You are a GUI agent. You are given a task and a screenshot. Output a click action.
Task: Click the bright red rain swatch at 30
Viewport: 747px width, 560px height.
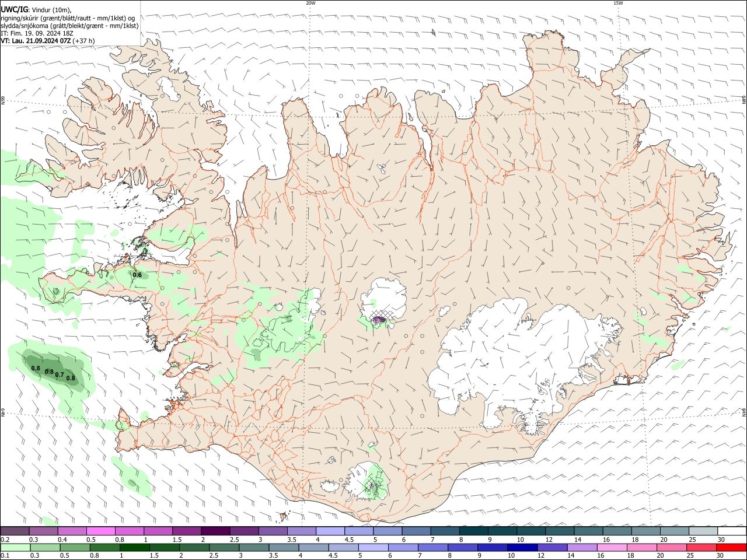coord(731,547)
